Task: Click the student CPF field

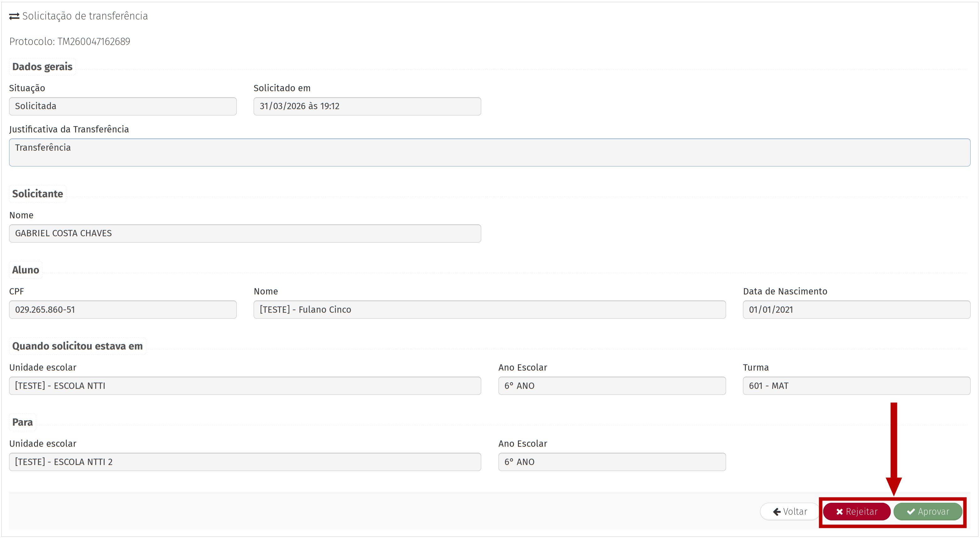Action: pos(123,310)
